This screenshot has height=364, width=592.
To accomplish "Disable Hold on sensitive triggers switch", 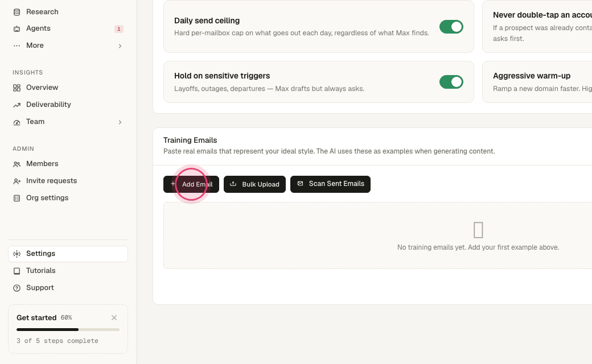I will tap(451, 82).
